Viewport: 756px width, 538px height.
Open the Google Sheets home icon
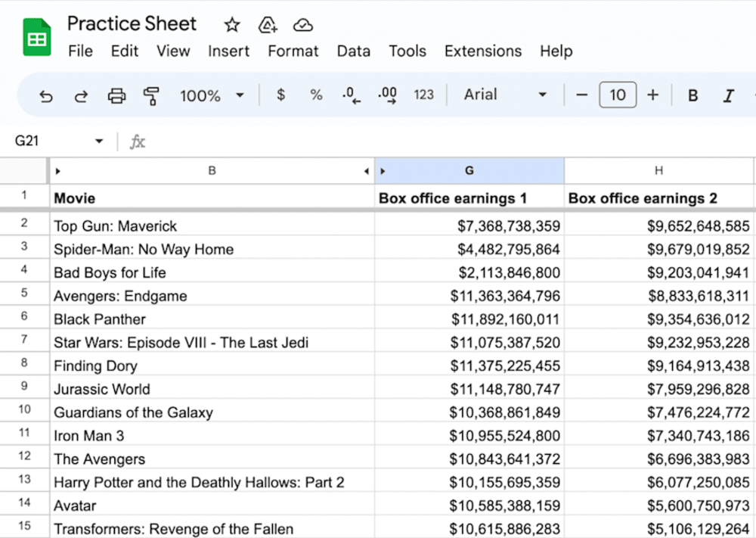pyautogui.click(x=36, y=37)
